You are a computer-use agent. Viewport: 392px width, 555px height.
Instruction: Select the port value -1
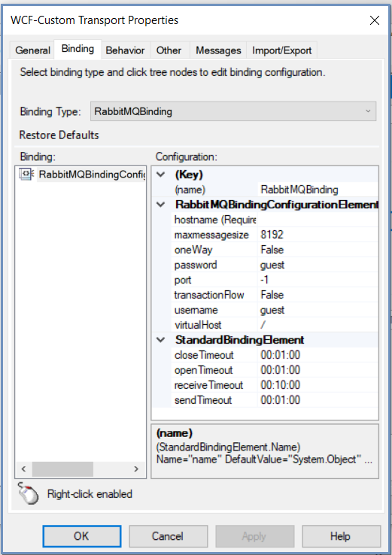click(x=318, y=280)
